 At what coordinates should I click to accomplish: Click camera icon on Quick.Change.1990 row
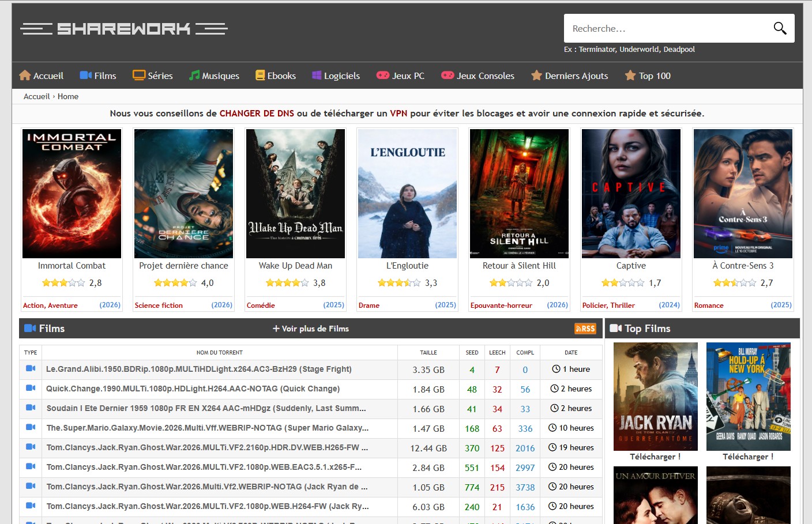pyautogui.click(x=31, y=388)
